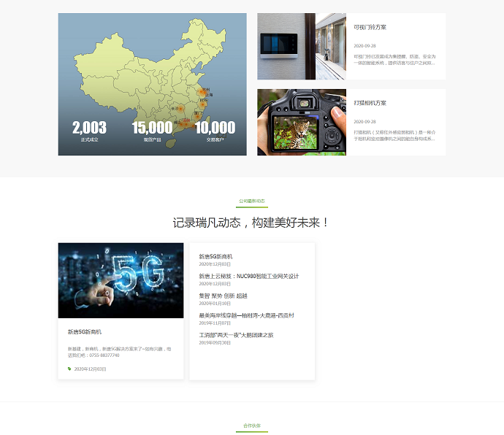This screenshot has height=435, width=504.
Task: Open 工消部"两天一夜"大鹏团建之旅 news item
Action: (x=236, y=335)
